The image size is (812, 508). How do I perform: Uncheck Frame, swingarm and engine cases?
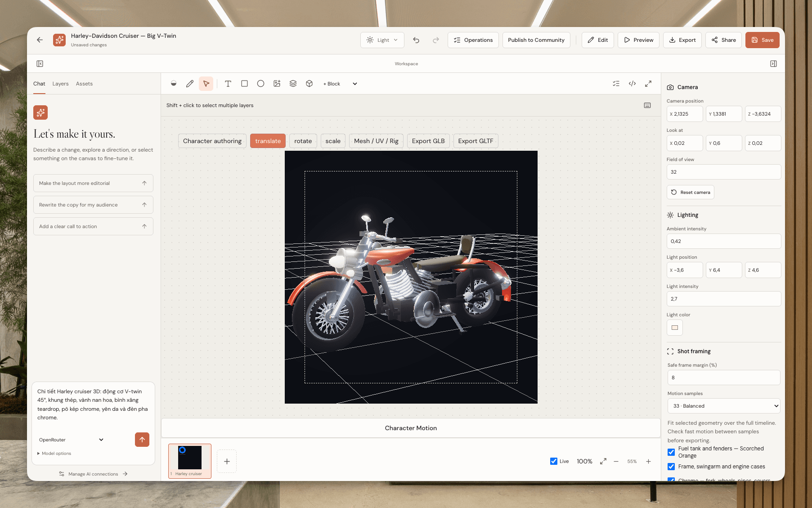point(671,467)
